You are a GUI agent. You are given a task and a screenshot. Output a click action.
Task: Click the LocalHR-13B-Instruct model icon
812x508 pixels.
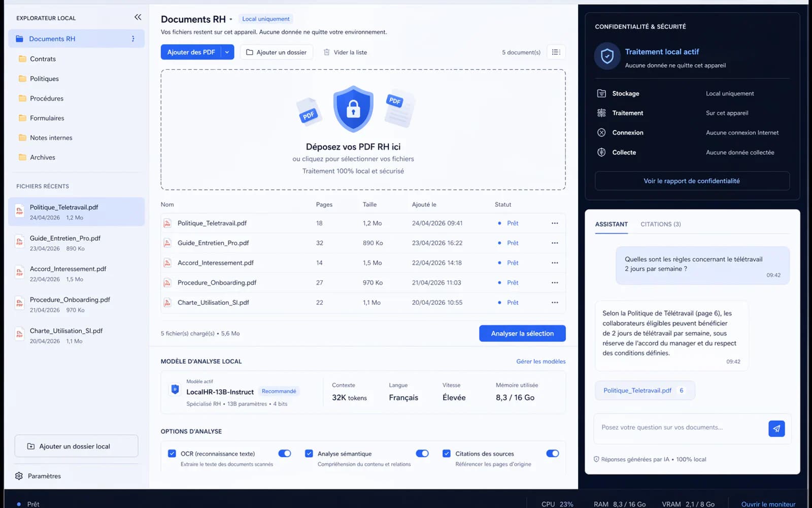tap(175, 390)
